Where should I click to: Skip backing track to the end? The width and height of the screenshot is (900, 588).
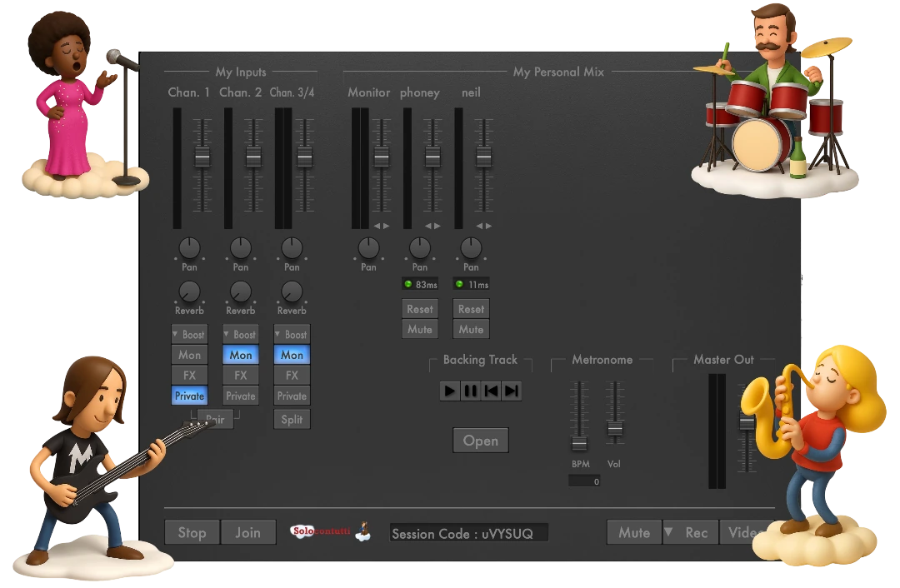(512, 391)
